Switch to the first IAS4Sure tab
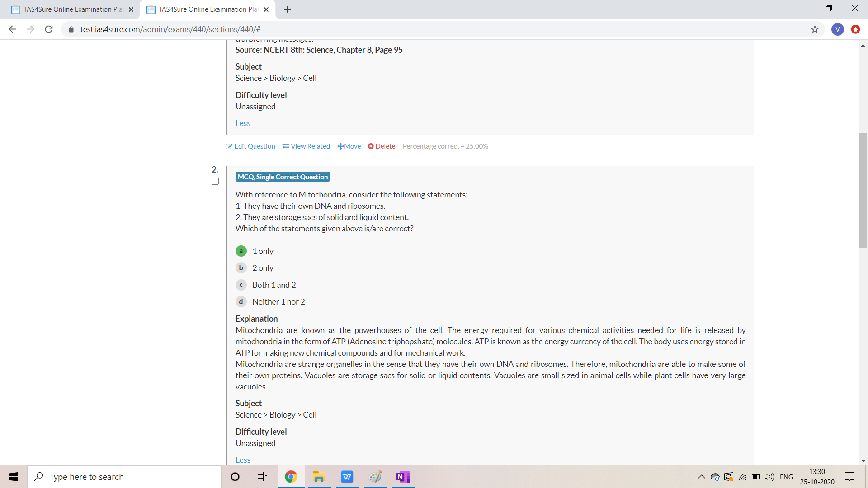The width and height of the screenshot is (868, 488). (72, 9)
